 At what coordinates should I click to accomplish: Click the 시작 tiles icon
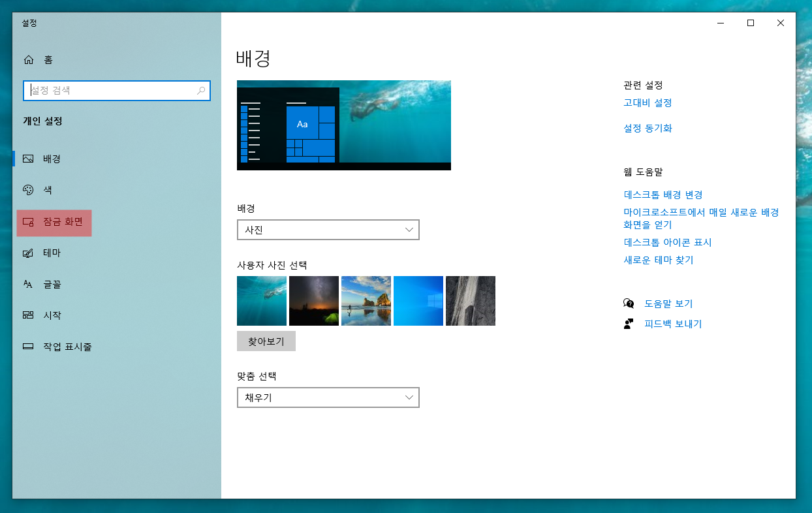[x=28, y=315]
